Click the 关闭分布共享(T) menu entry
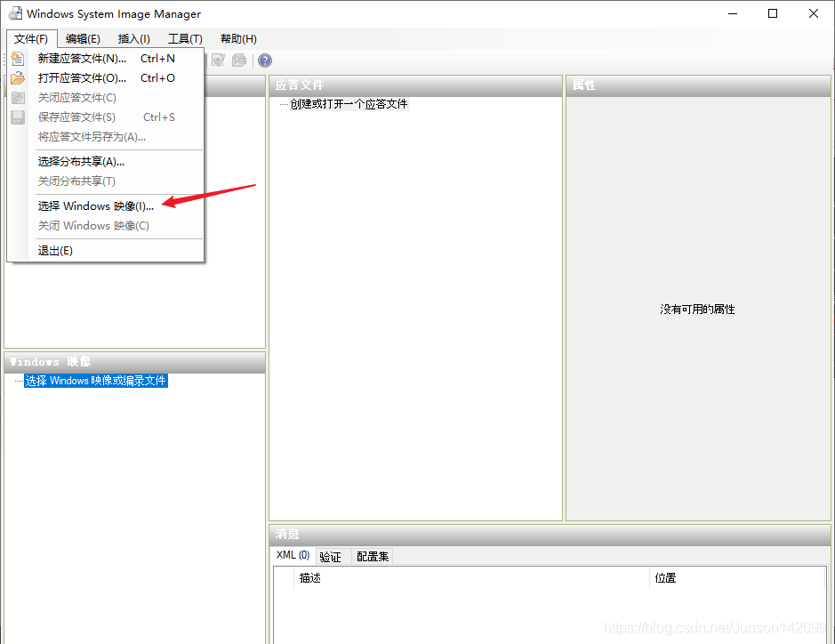This screenshot has height=644, width=835. tap(106, 181)
